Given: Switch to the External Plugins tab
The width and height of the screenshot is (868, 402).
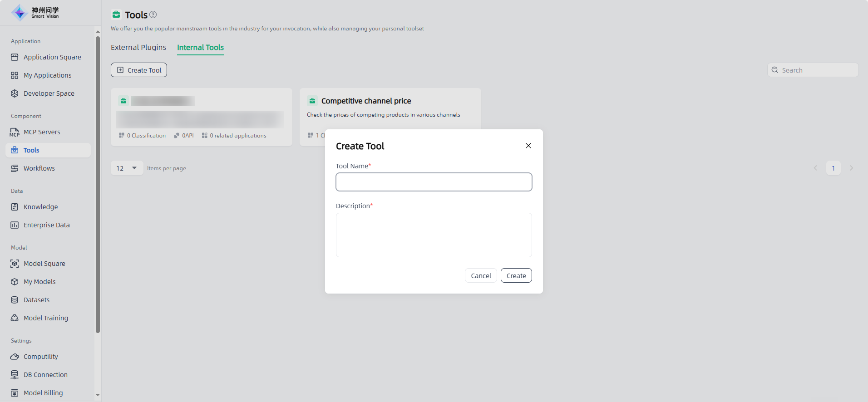Looking at the screenshot, I should (138, 48).
